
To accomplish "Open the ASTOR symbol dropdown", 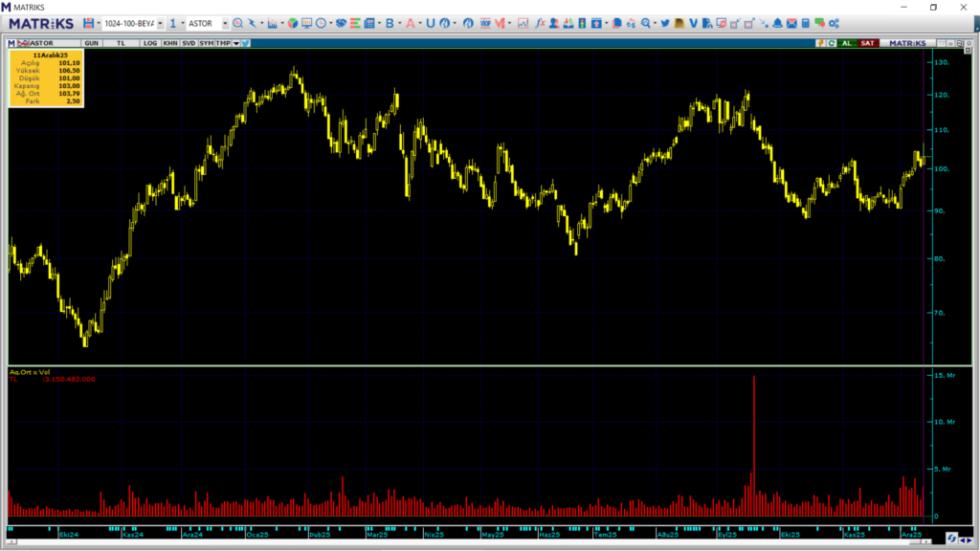I will (x=224, y=23).
